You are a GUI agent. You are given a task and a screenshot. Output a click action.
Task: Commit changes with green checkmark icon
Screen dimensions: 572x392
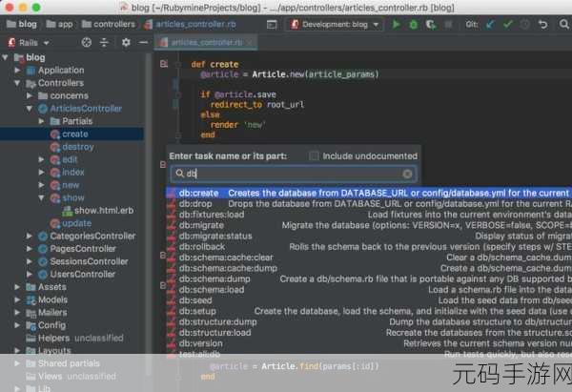(x=507, y=25)
